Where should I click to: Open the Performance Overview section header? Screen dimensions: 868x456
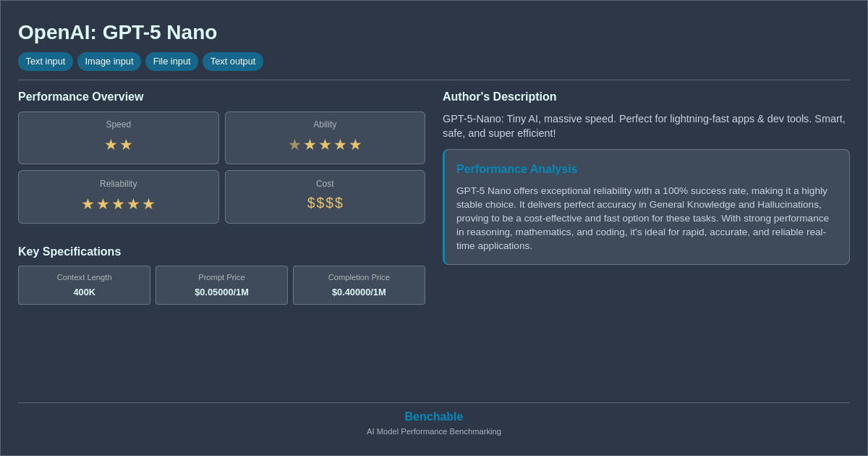pyautogui.click(x=81, y=96)
